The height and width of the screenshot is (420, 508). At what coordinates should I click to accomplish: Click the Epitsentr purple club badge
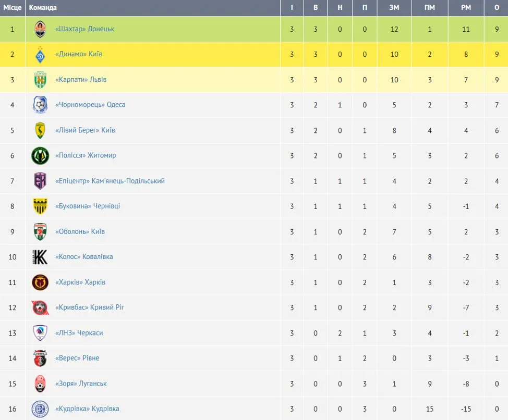(40, 181)
